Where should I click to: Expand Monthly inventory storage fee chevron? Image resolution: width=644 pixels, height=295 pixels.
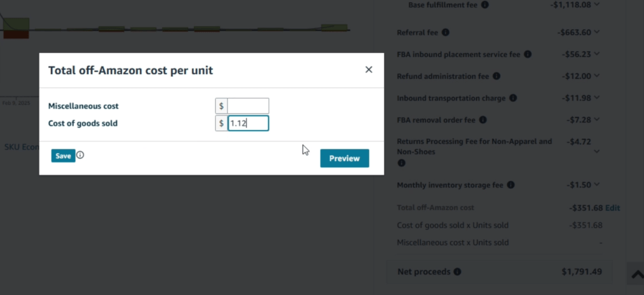[x=596, y=184]
